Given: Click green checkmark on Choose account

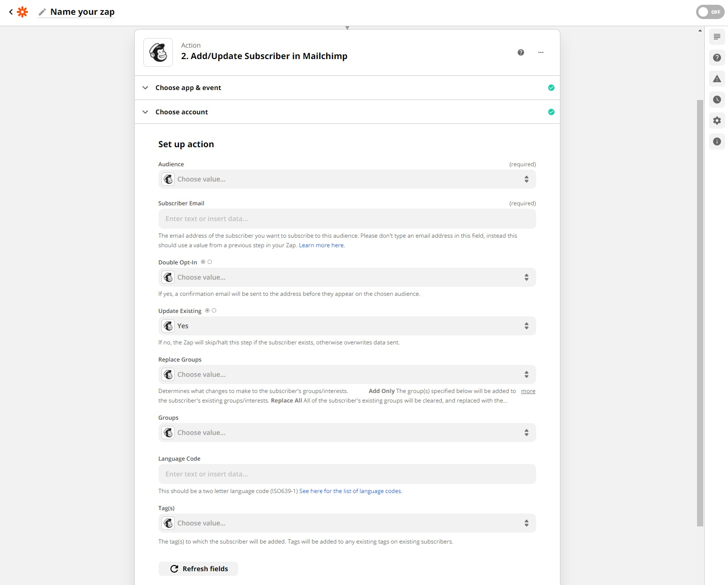Looking at the screenshot, I should click(x=551, y=112).
